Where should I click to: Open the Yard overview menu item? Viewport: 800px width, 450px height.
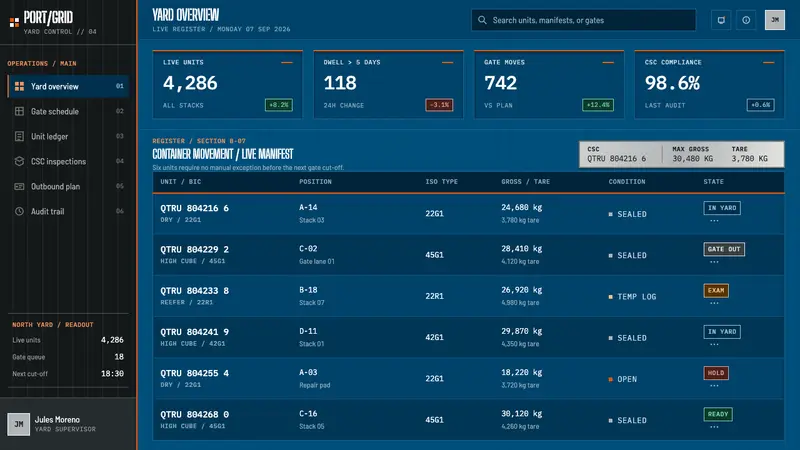pyautogui.click(x=68, y=86)
